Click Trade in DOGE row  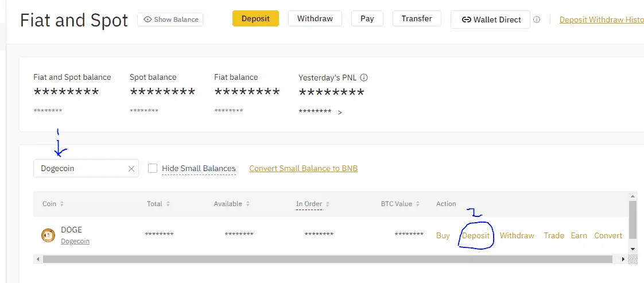pyautogui.click(x=554, y=236)
